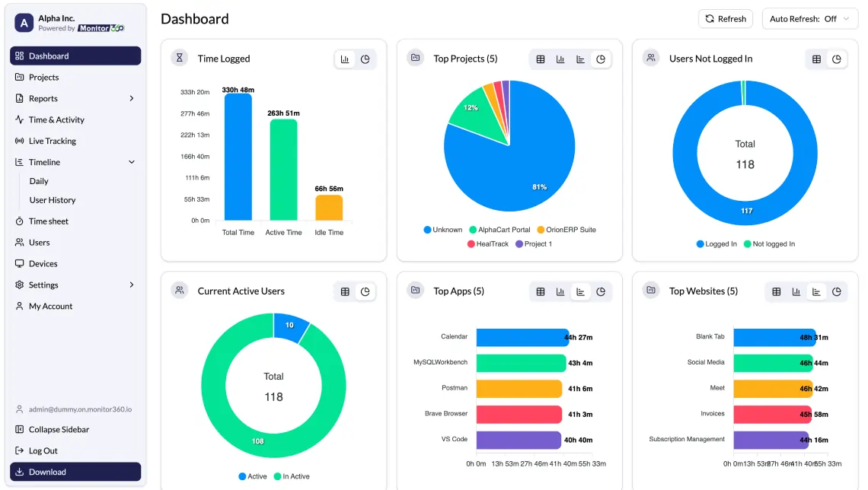868x490 pixels.
Task: Open the Auto Refresh dropdown
Action: coord(809,18)
